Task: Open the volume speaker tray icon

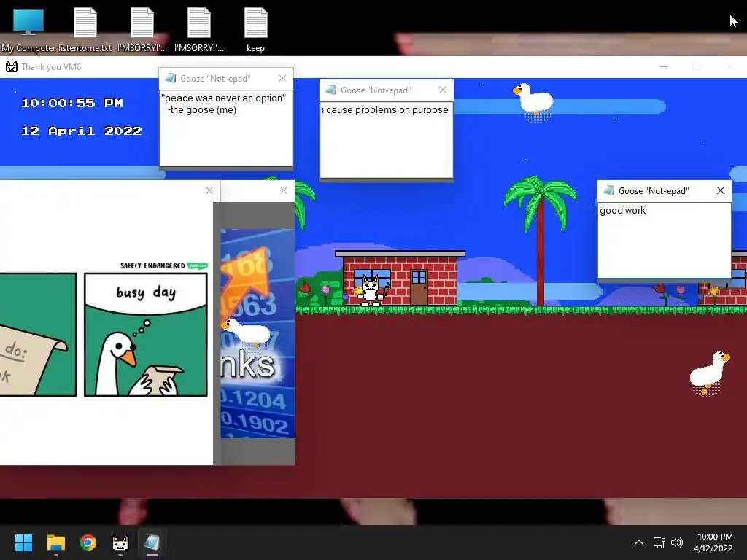Action: click(x=676, y=542)
